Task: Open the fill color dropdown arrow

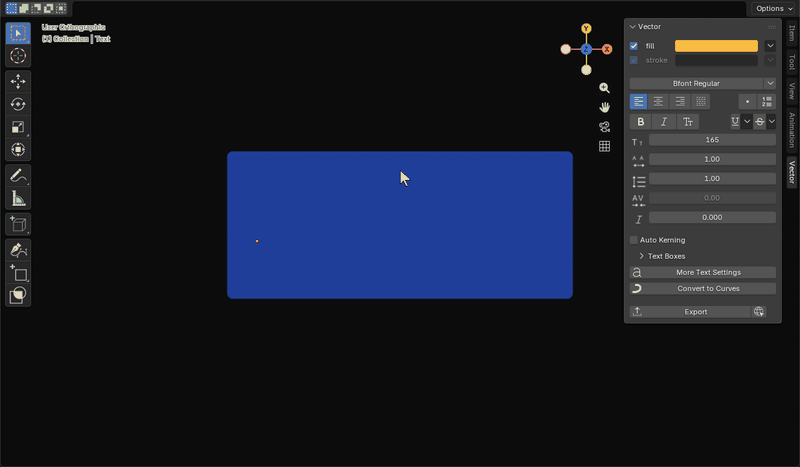Action: click(770, 46)
